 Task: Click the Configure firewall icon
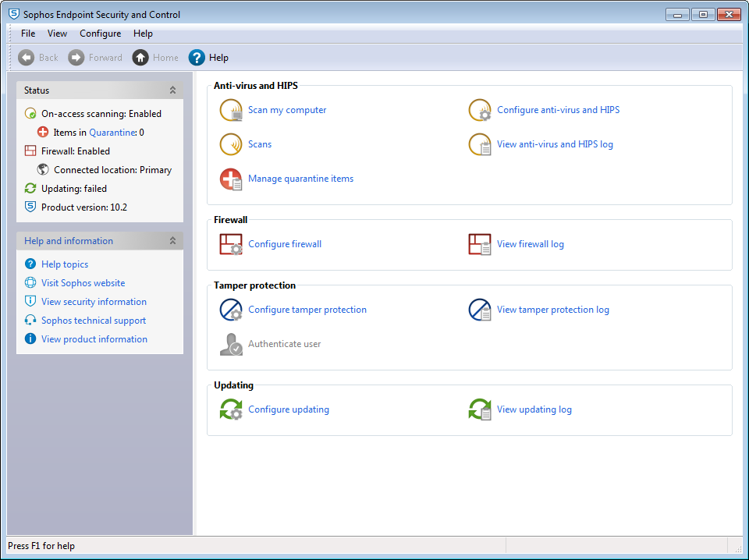tap(231, 245)
